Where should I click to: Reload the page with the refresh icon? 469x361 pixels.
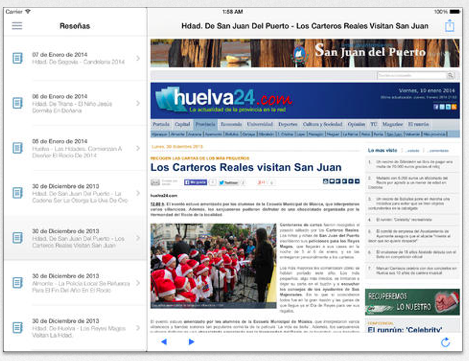pos(445,342)
